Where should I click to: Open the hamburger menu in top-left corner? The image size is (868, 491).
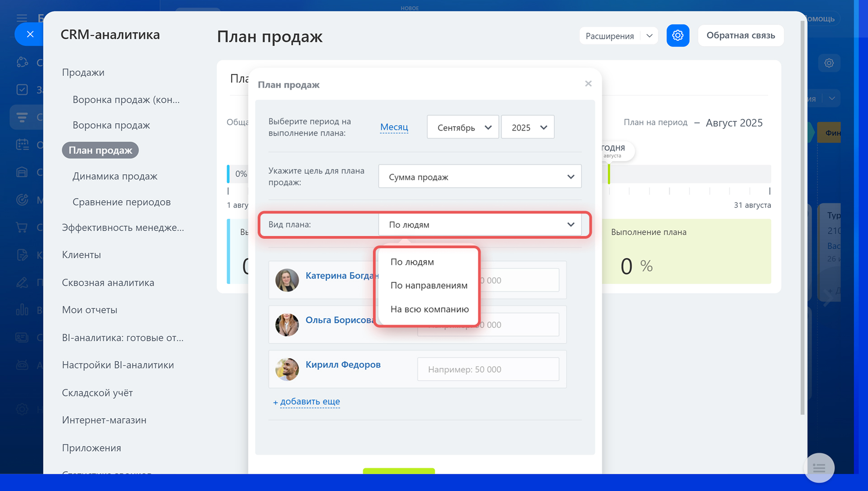tap(22, 18)
